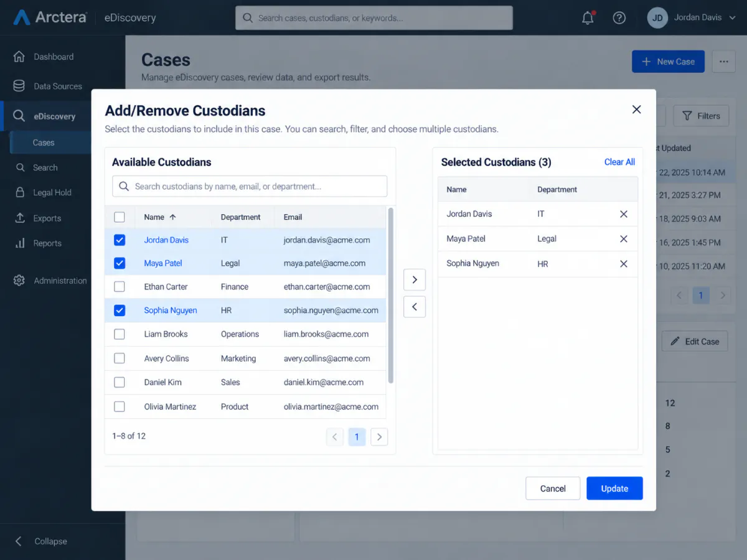Click the New Case button
Screen dimensions: 747x560
click(x=668, y=62)
